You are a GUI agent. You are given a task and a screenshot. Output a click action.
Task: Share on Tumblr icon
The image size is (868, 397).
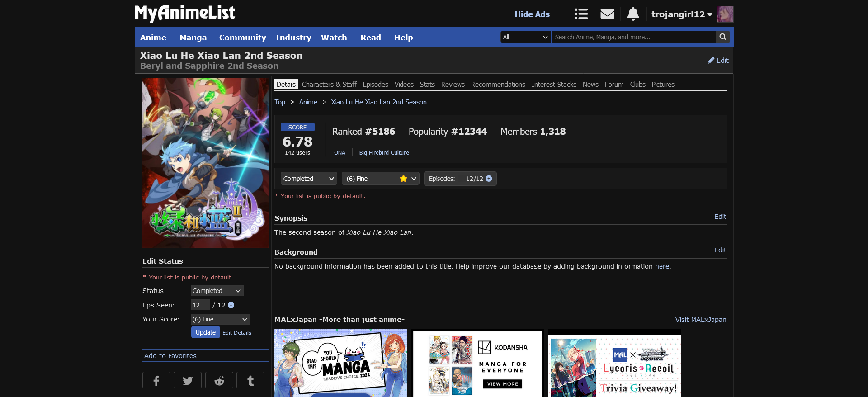(x=250, y=380)
